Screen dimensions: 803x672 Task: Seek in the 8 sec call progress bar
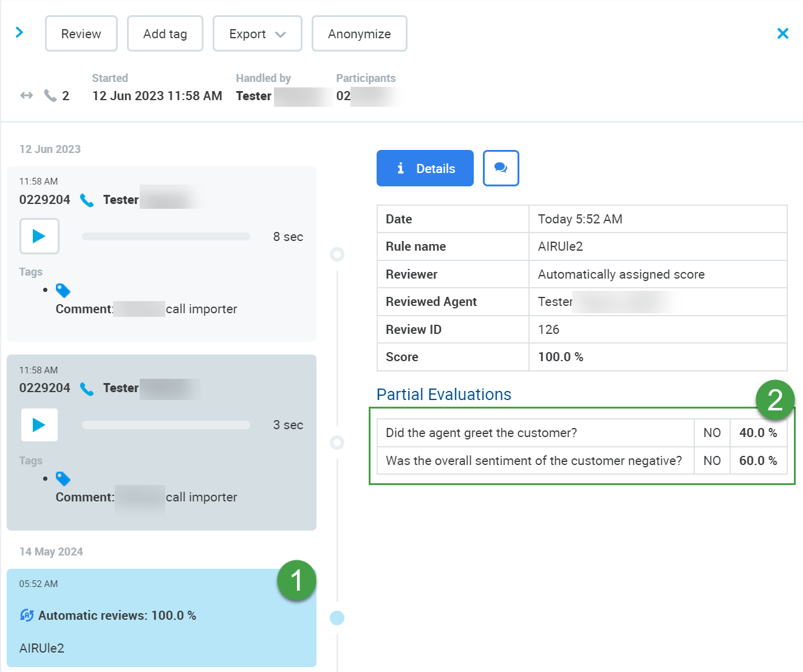pyautogui.click(x=166, y=237)
